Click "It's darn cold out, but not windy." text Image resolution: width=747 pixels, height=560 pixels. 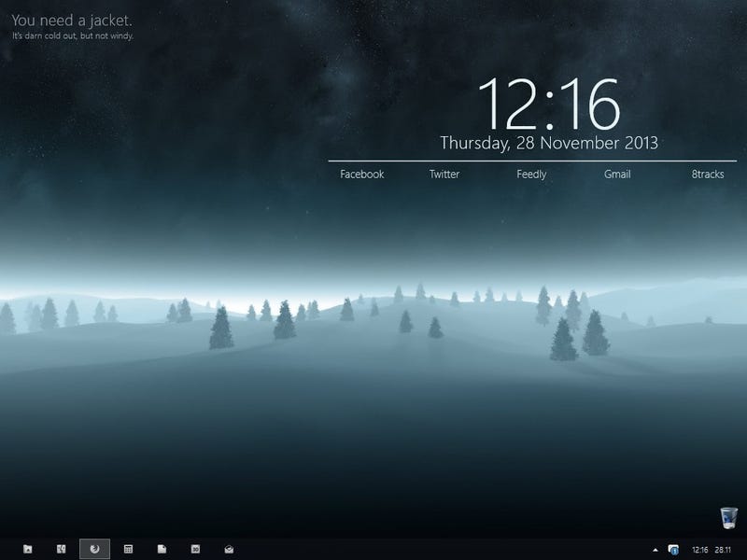click(x=73, y=35)
